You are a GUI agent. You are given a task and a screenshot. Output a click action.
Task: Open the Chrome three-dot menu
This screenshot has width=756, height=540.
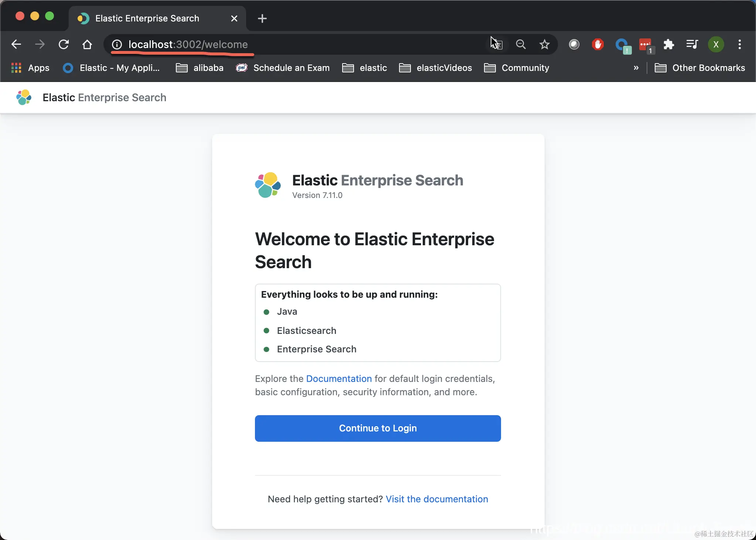pyautogui.click(x=739, y=45)
